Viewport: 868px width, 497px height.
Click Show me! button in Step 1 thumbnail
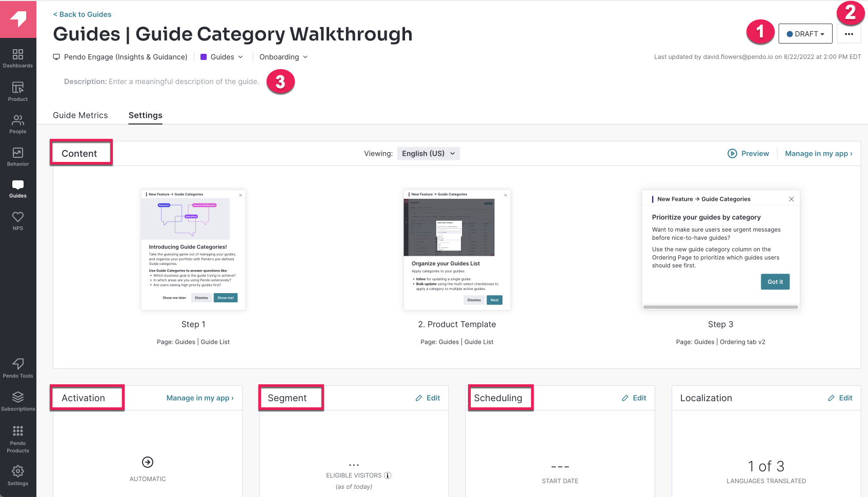coord(226,298)
